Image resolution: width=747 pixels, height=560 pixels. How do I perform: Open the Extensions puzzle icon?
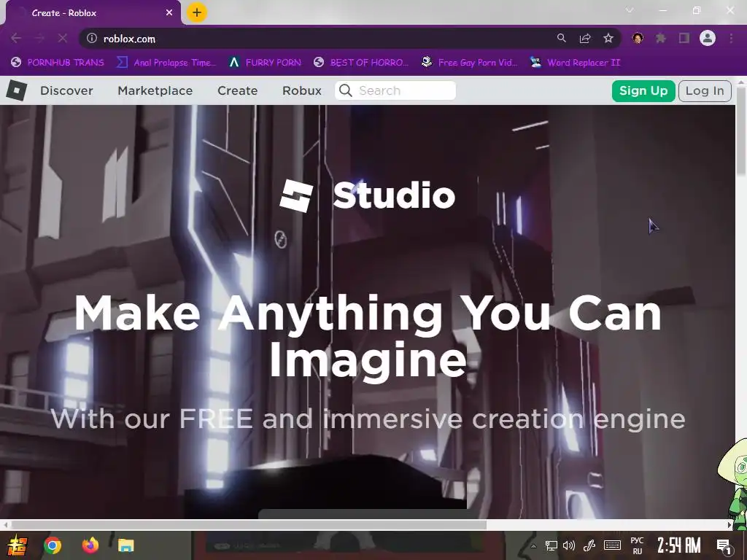pyautogui.click(x=661, y=38)
